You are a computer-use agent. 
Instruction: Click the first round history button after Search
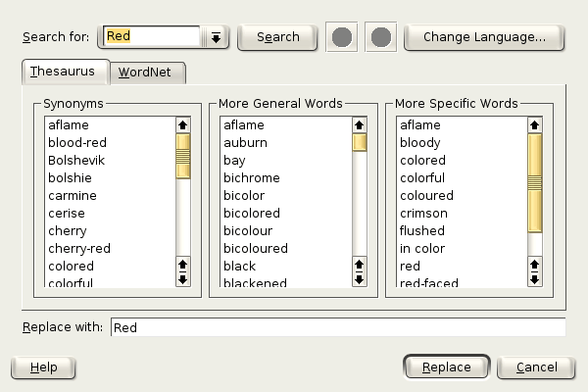340,37
